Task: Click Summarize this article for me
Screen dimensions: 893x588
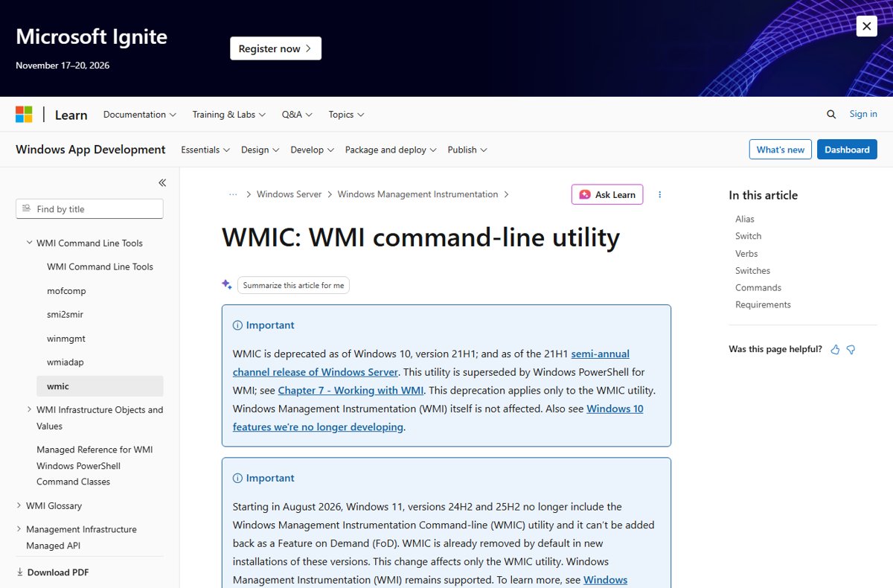Action: click(x=293, y=285)
